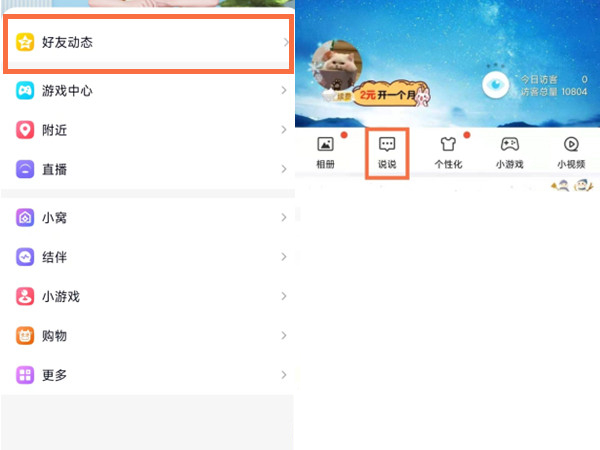
Task: Tap the 2元开一个月 promotion banner
Action: click(x=391, y=94)
